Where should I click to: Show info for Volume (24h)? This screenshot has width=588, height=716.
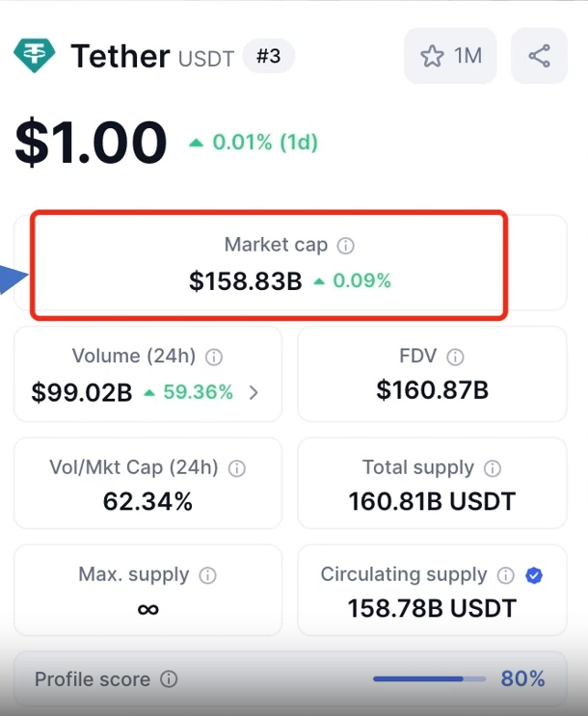coord(215,357)
